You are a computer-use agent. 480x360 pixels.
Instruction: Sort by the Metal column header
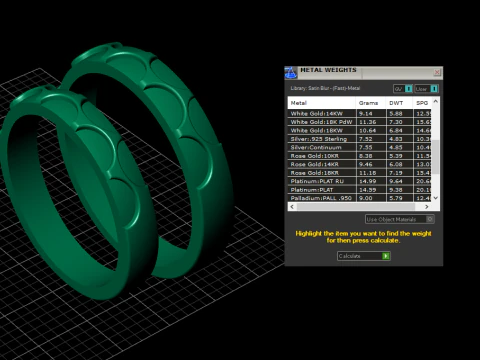(322, 103)
